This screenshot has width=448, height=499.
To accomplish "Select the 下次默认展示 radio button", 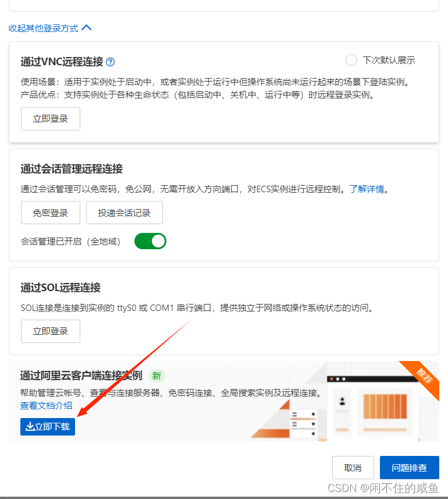I will point(351,60).
